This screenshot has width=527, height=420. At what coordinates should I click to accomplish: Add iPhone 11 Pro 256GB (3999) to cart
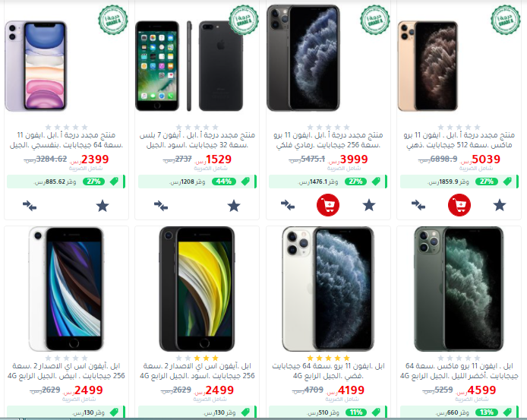[328, 205]
